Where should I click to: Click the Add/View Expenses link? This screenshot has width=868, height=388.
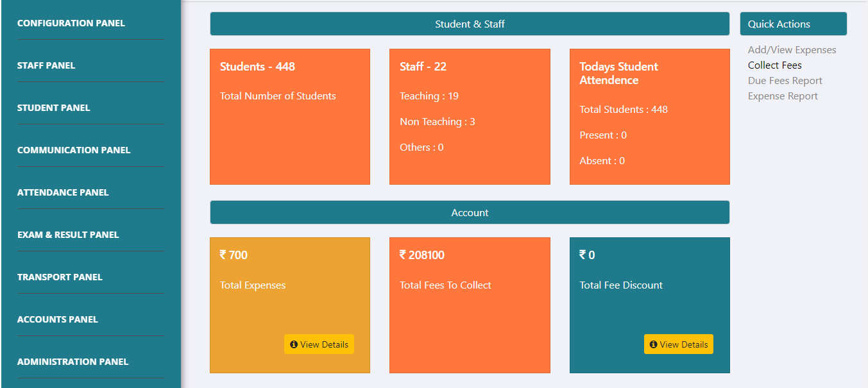(x=792, y=50)
